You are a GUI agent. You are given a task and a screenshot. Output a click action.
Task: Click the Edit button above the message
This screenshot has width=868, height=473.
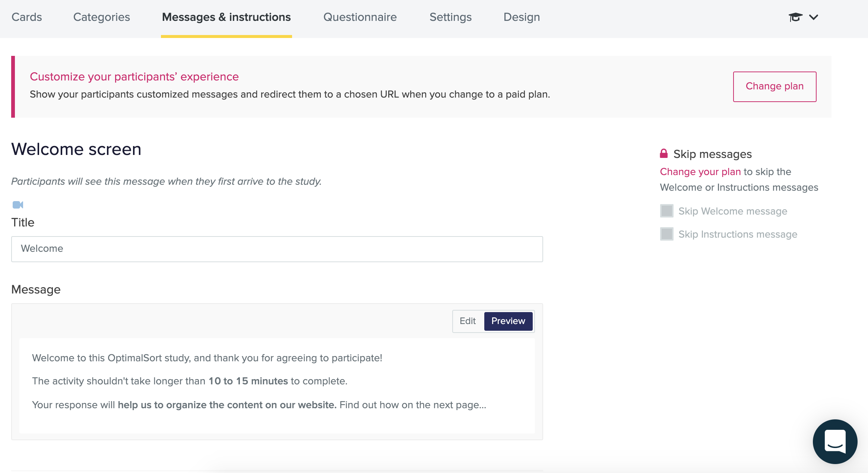[468, 321]
